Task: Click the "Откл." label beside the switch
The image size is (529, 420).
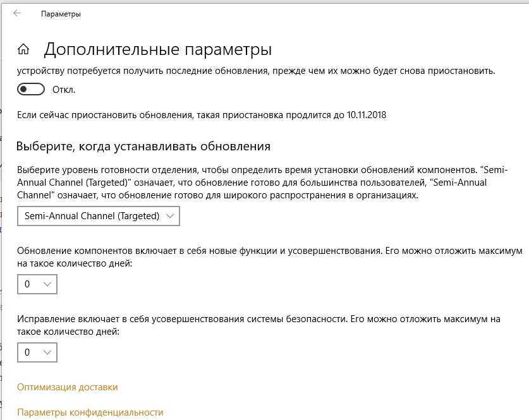Action: click(64, 90)
